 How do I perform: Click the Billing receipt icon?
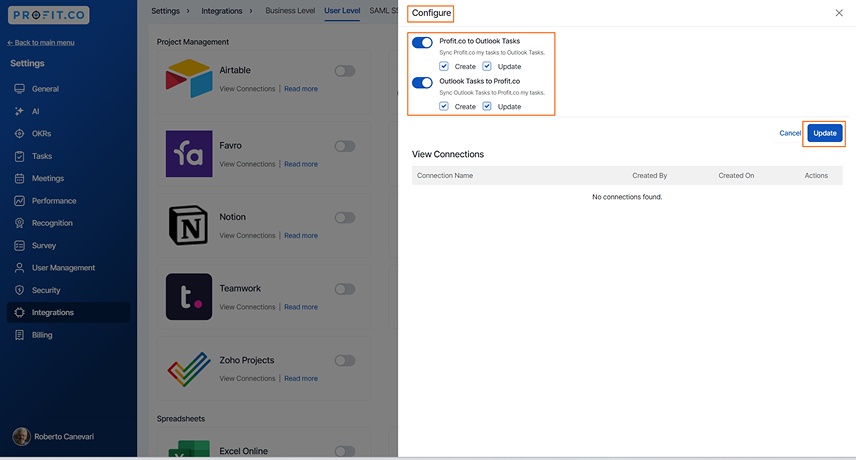(x=20, y=335)
